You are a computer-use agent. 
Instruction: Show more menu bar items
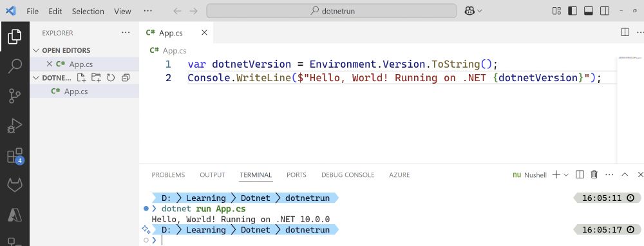point(148,12)
